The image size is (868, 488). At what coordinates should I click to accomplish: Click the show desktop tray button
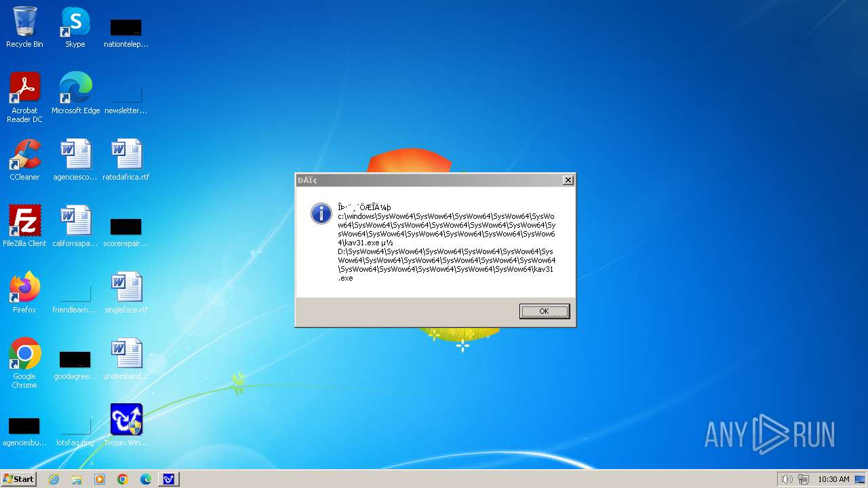click(x=860, y=479)
